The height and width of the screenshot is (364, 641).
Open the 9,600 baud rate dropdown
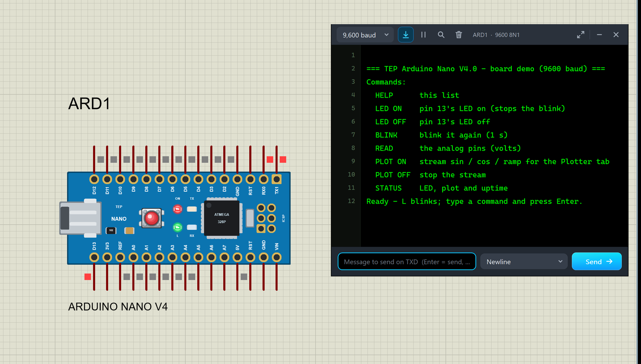[x=365, y=35]
